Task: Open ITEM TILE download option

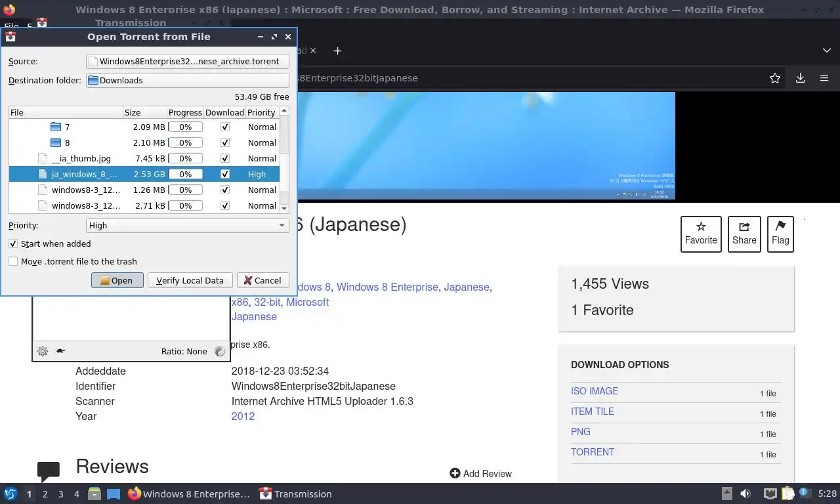Action: tap(593, 411)
